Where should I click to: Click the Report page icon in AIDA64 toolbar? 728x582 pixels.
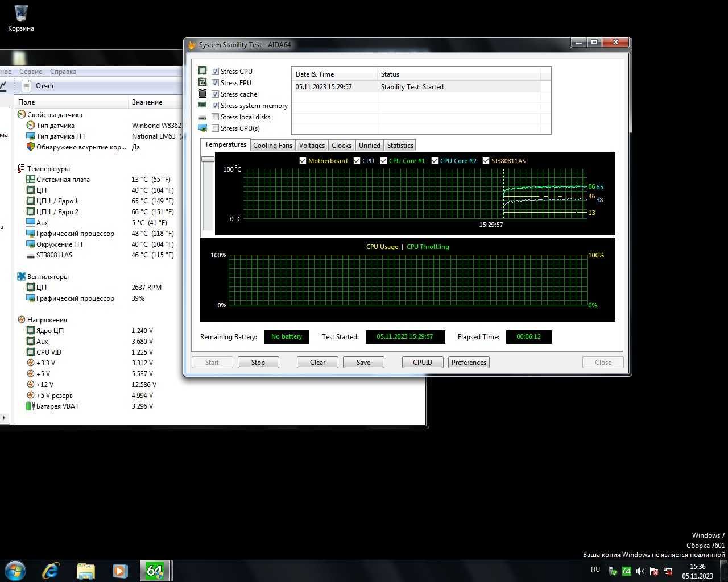[26, 86]
